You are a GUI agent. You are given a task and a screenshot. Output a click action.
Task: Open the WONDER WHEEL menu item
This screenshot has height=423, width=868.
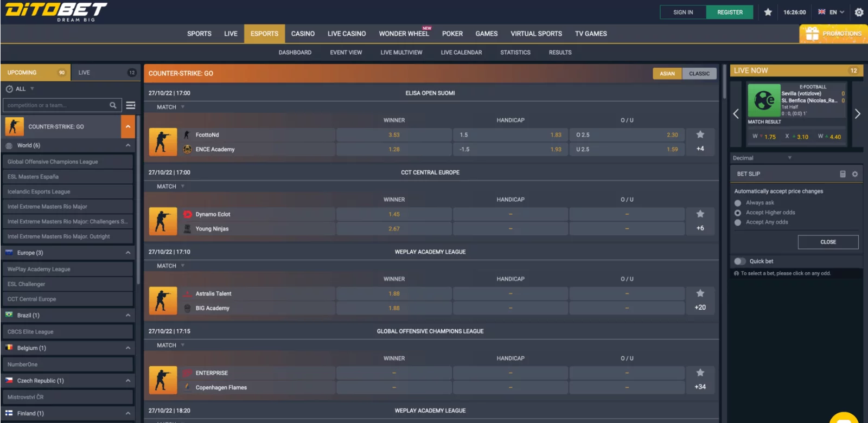(404, 34)
